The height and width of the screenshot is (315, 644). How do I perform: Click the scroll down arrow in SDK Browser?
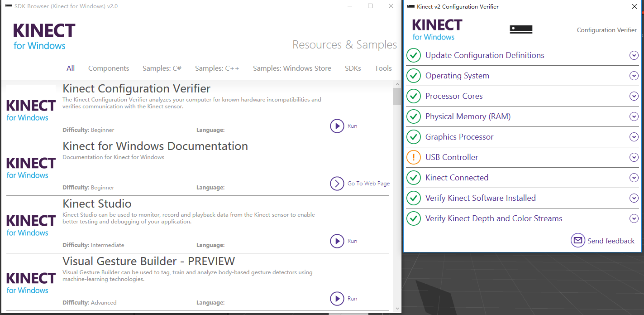[x=397, y=308]
